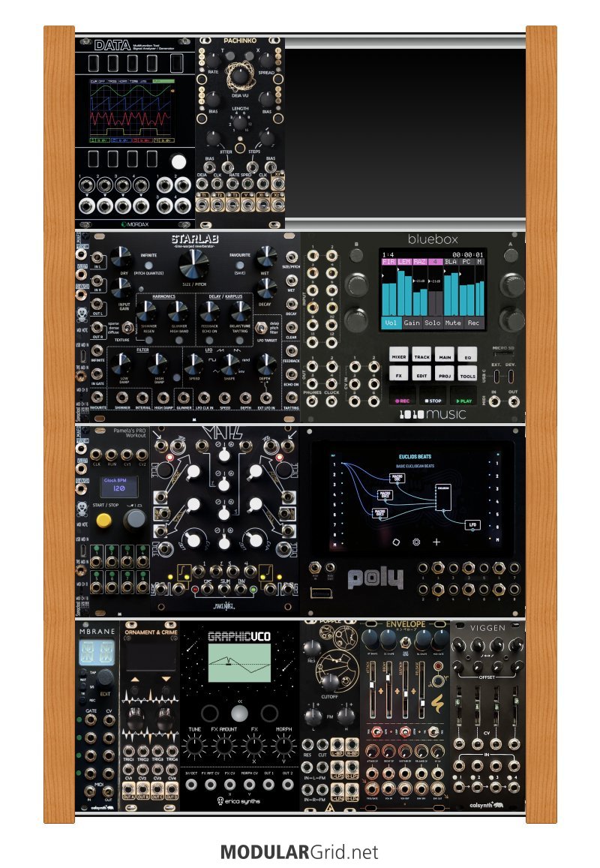Open the MIXER page on bluebox
The image size is (600, 868).
pyautogui.click(x=398, y=356)
